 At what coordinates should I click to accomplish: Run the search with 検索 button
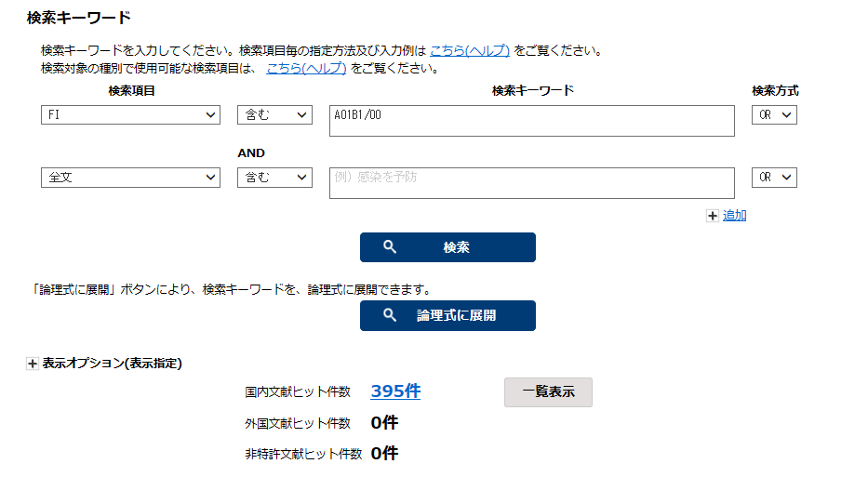447,247
